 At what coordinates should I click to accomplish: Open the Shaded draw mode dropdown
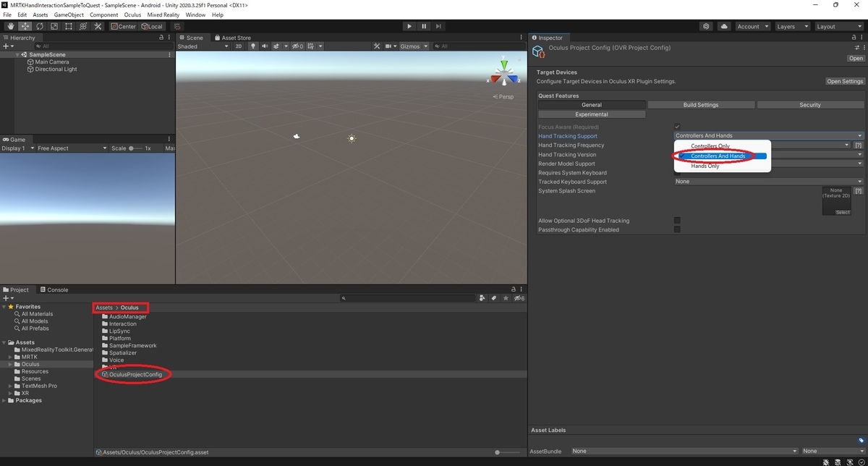pos(203,46)
